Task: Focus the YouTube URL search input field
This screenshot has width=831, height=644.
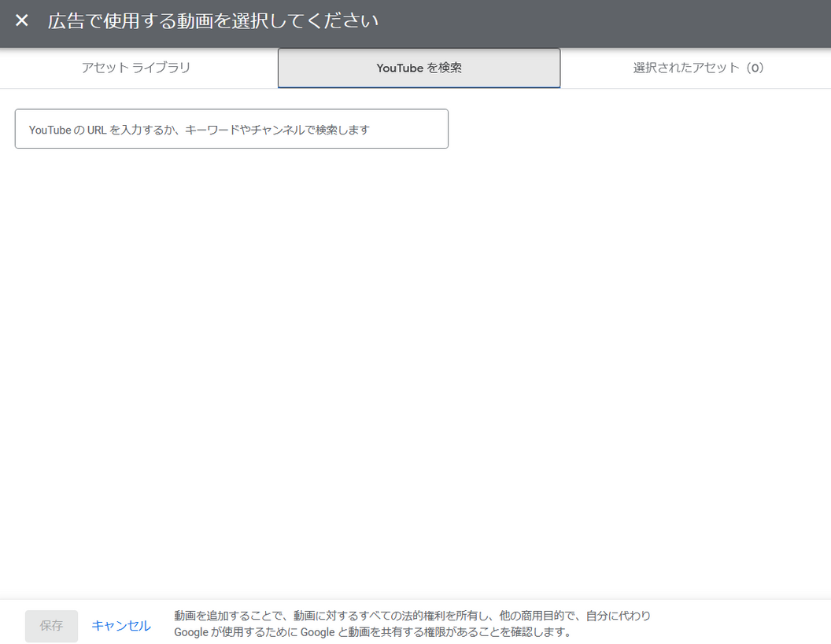Action: [x=231, y=129]
